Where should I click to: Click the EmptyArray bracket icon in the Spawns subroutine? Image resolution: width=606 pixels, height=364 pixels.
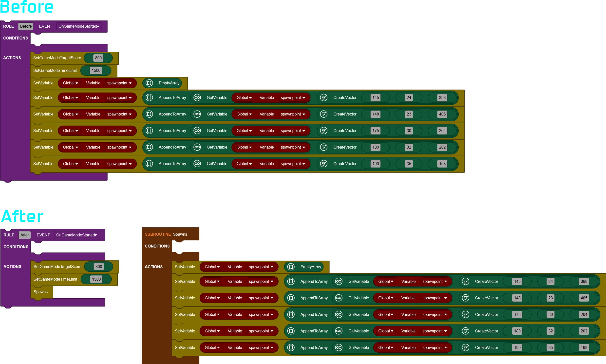291,267
